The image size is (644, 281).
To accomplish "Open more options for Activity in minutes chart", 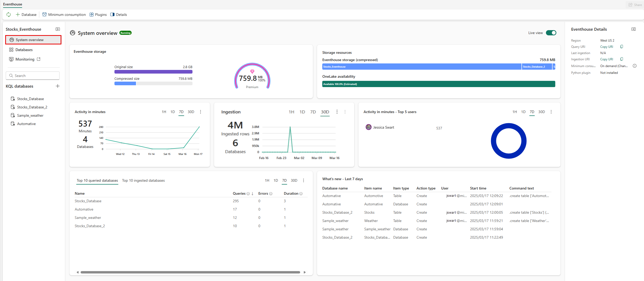I will pyautogui.click(x=201, y=112).
